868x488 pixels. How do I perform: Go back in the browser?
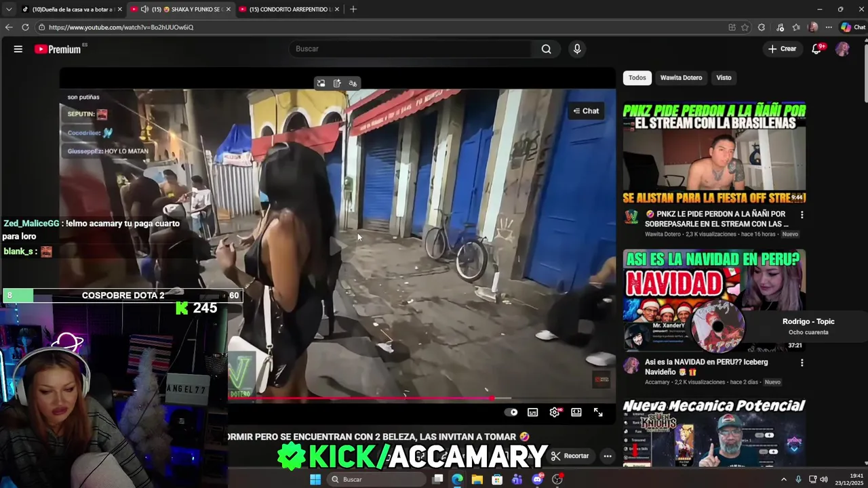pos(9,27)
